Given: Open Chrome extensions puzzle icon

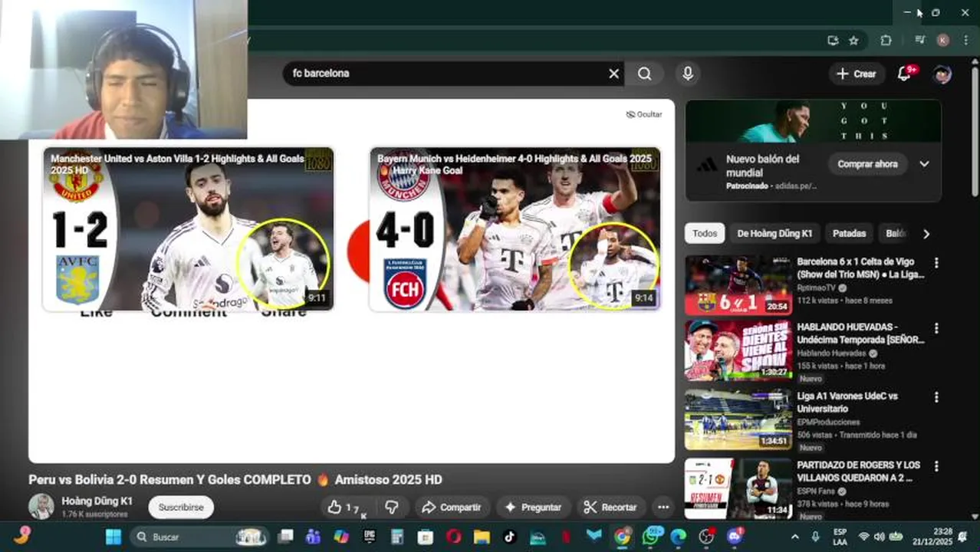Looking at the screenshot, I should [x=886, y=41].
